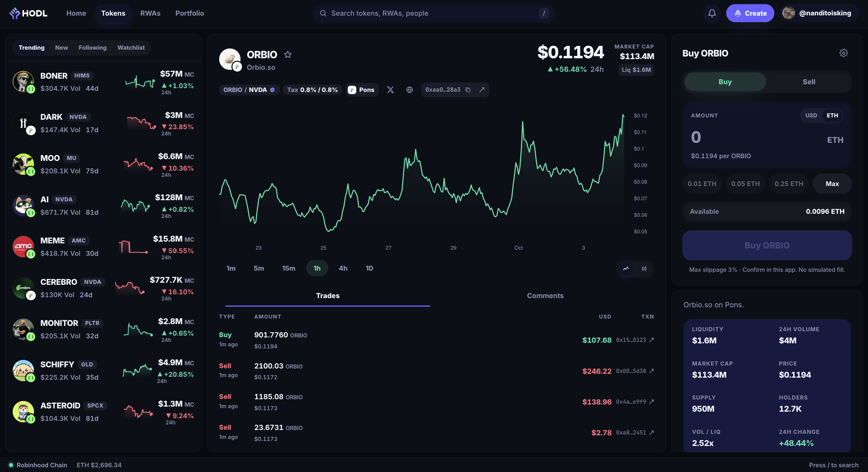Open the notifications bell

pos(712,13)
